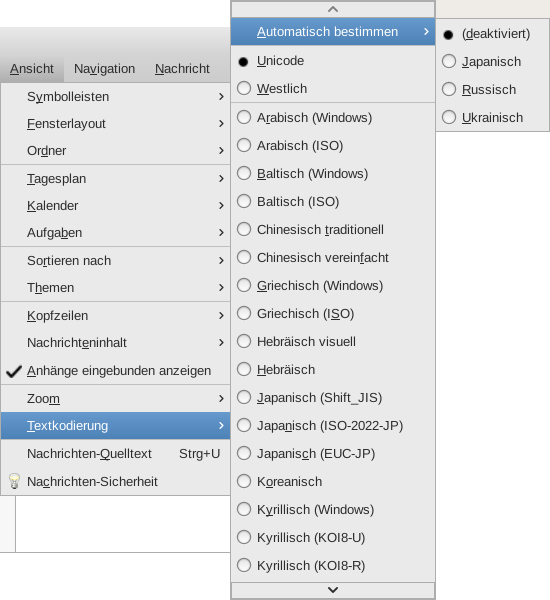Toggle the Anhänge eingebunden anzeigen checkmark
This screenshot has height=600, width=550.
14,371
